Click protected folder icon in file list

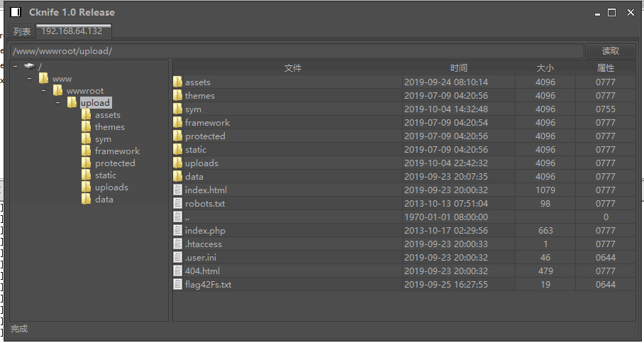(177, 136)
